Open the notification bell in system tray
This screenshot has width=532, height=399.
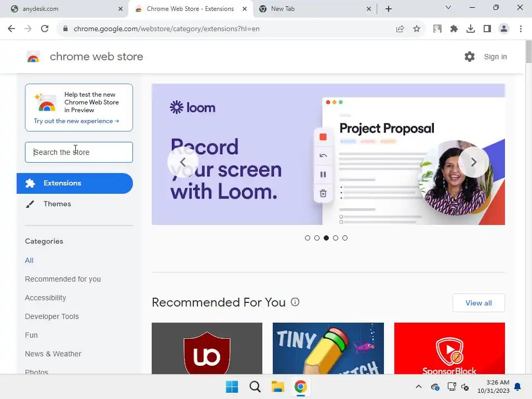(x=518, y=387)
